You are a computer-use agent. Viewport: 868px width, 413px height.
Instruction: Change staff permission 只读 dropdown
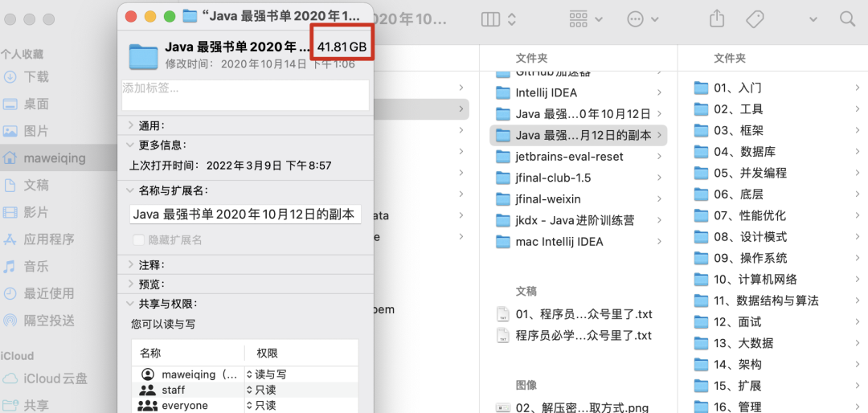tap(261, 390)
